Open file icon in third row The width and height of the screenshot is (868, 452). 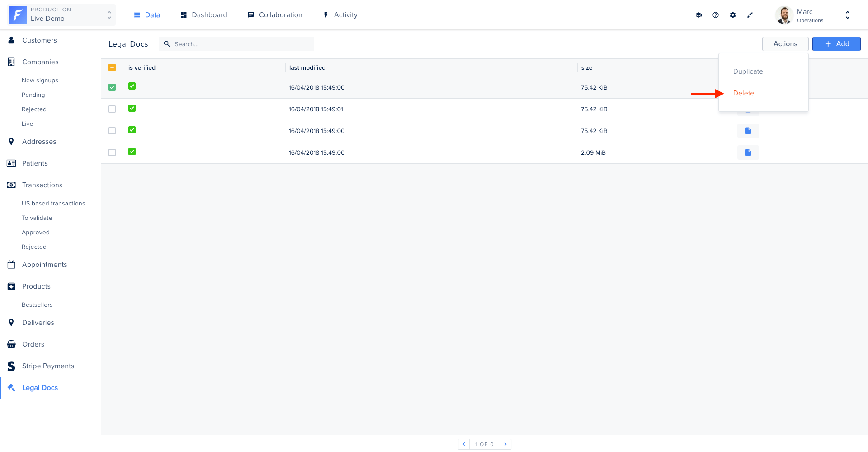(748, 131)
